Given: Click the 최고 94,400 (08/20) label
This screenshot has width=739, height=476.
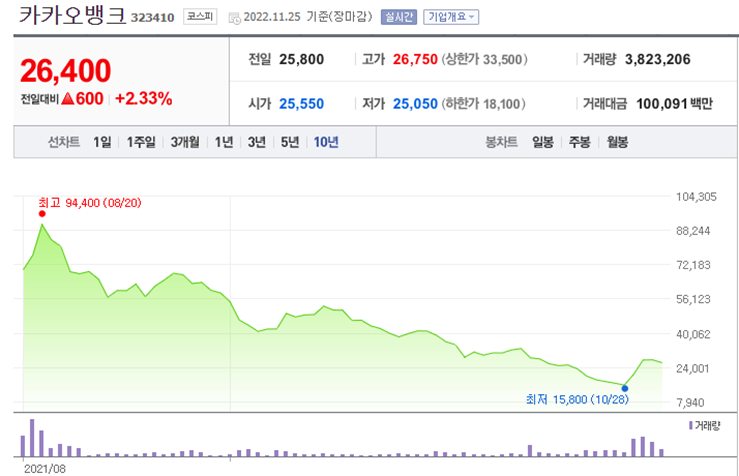Looking at the screenshot, I should (90, 203).
